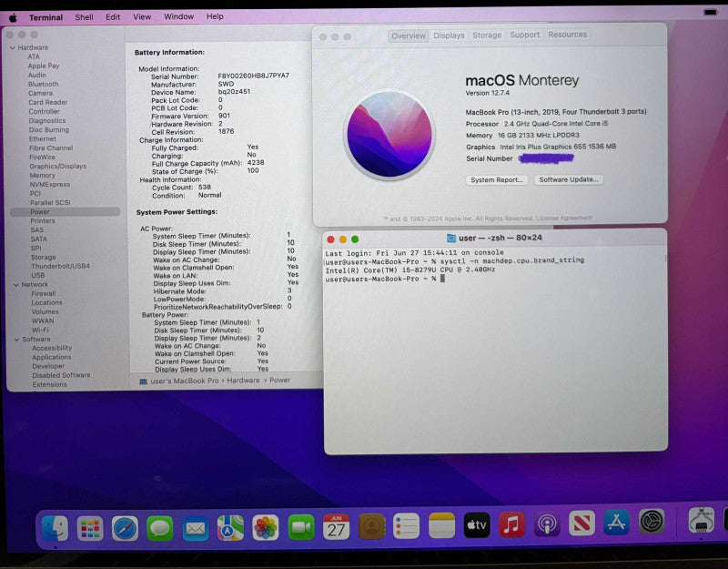
Task: Select the Overview tab in About This Mac
Action: [x=409, y=36]
